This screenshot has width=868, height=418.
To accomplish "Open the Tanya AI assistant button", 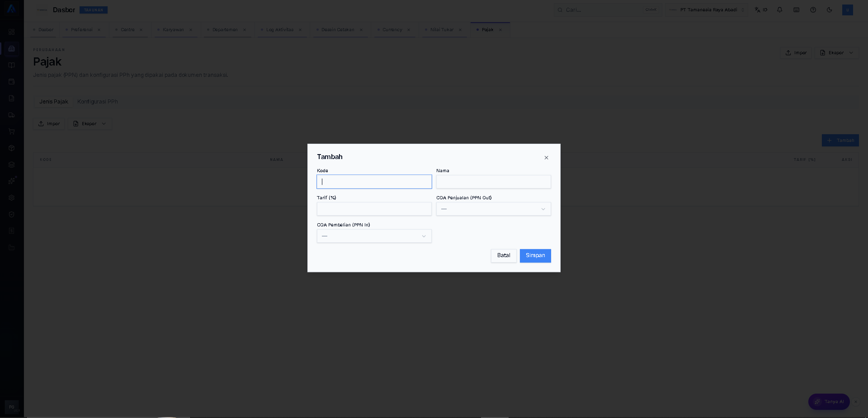I will coord(829,402).
